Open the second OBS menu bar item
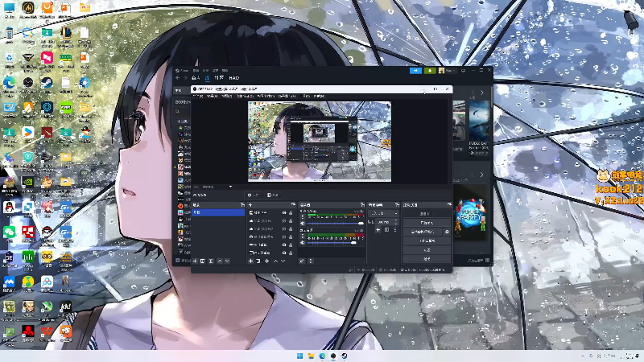This screenshot has height=362, width=644. (212, 96)
